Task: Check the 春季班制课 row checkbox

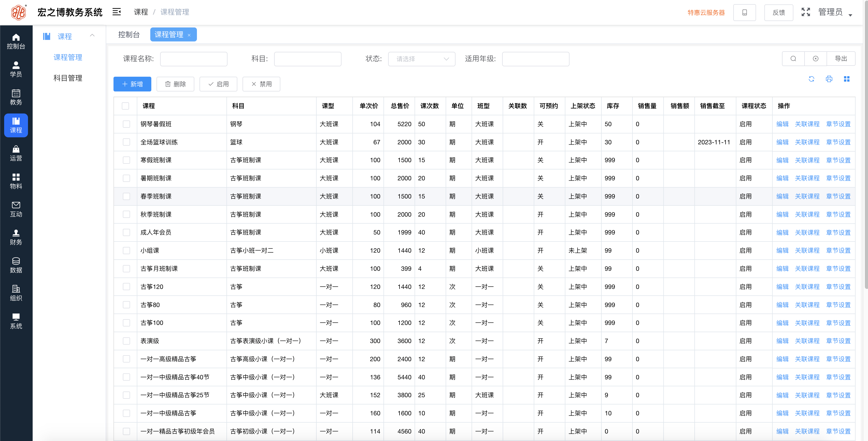Action: click(126, 196)
